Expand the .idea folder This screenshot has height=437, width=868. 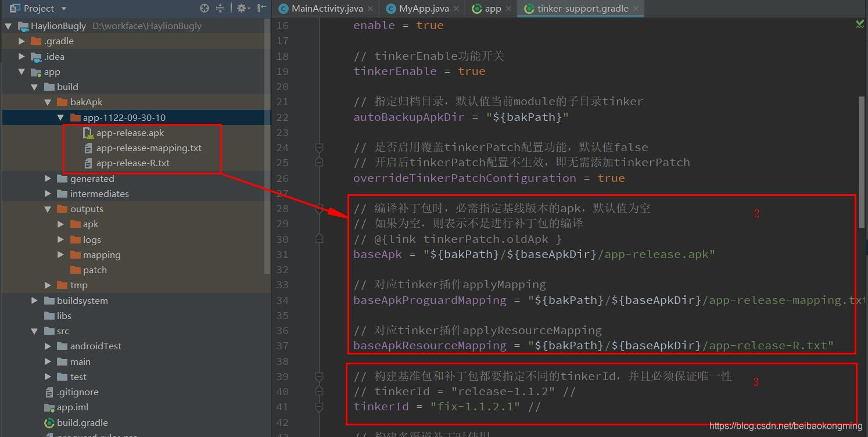tap(21, 56)
